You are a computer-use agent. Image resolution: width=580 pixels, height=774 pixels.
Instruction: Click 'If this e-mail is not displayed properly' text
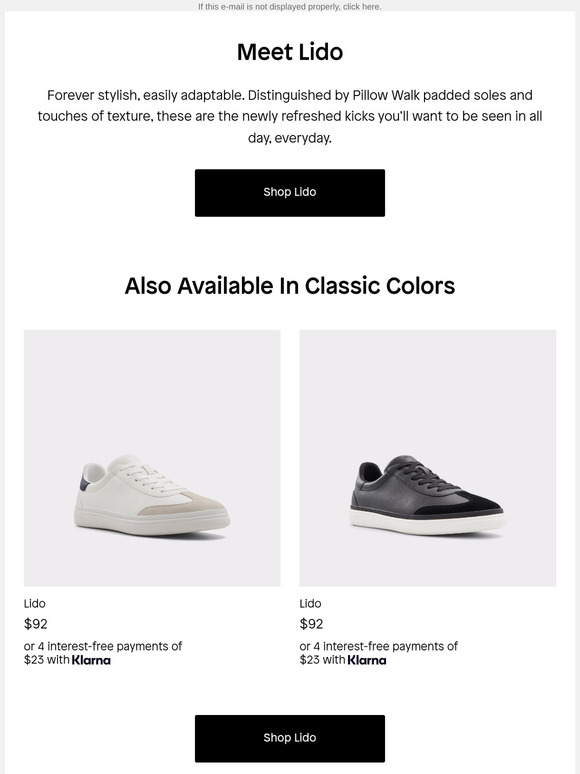(270, 7)
